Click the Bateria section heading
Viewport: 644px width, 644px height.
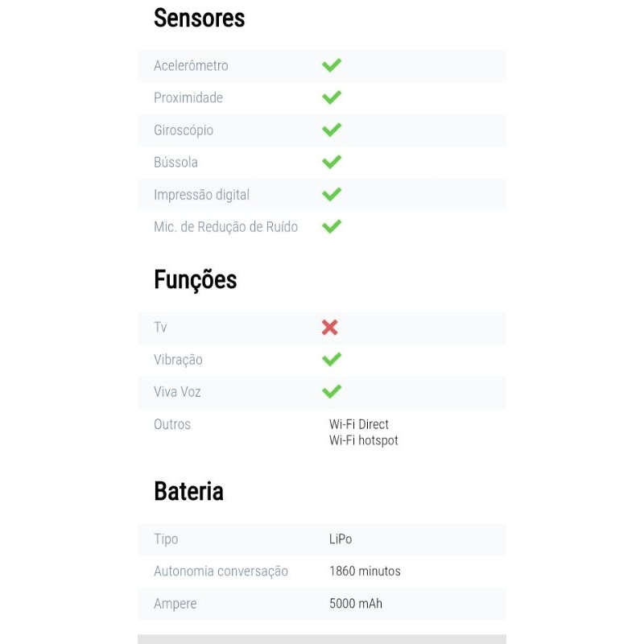[188, 491]
